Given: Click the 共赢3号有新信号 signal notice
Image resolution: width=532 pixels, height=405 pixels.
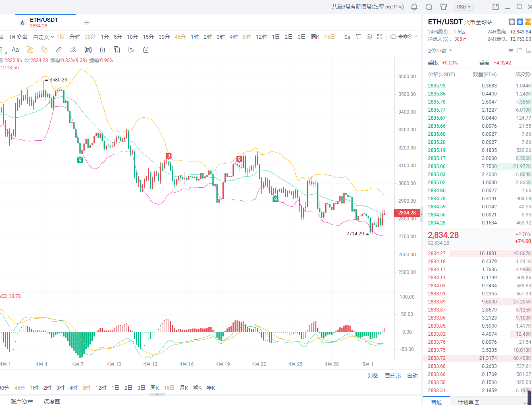Looking at the screenshot, I should 368,7.
